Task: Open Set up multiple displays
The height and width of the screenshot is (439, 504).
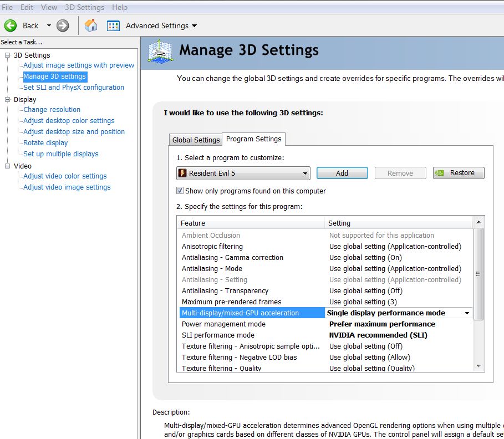Action: (x=61, y=154)
